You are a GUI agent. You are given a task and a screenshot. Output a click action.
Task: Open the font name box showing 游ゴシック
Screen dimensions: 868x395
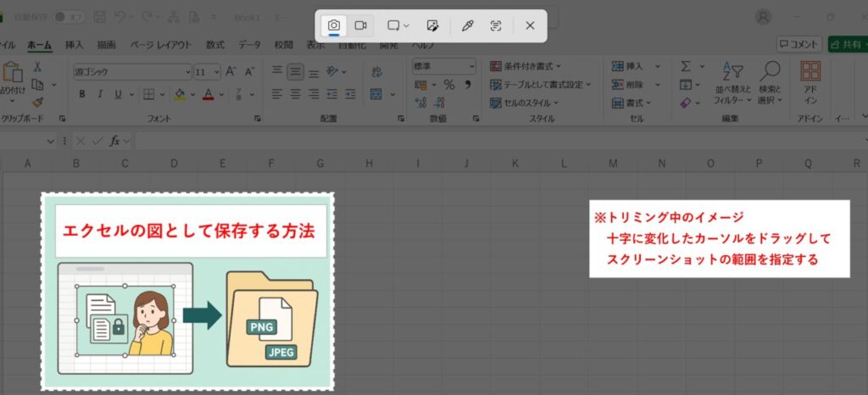pos(132,72)
